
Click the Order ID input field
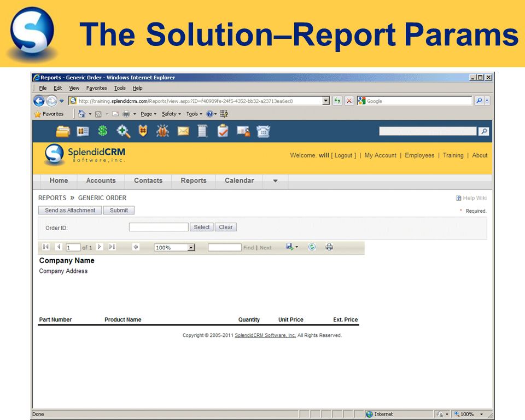pyautogui.click(x=159, y=227)
